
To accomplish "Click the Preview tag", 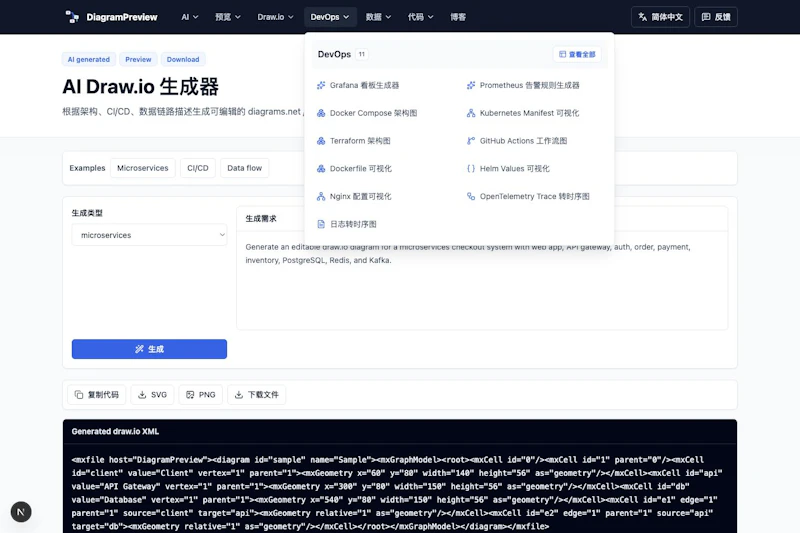I will coord(138,59).
